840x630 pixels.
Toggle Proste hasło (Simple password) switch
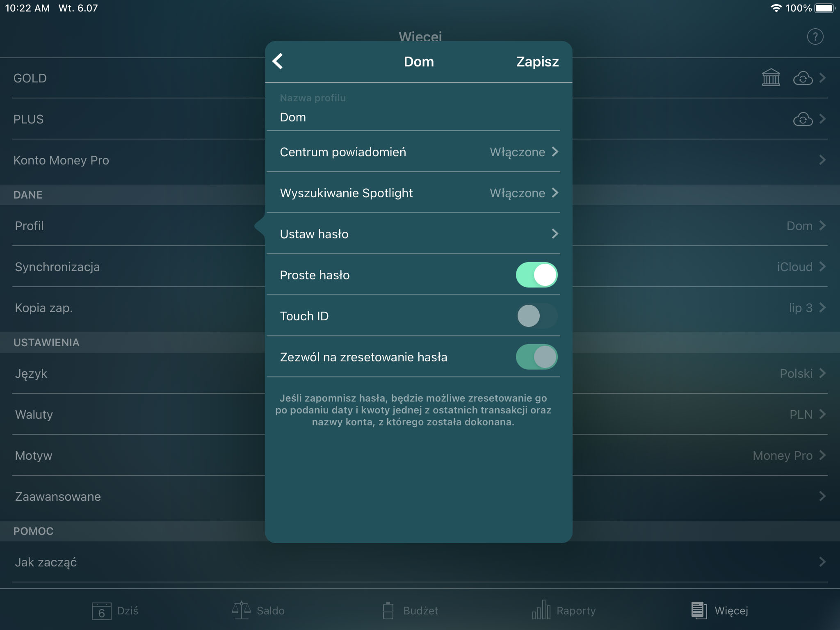pos(536,275)
